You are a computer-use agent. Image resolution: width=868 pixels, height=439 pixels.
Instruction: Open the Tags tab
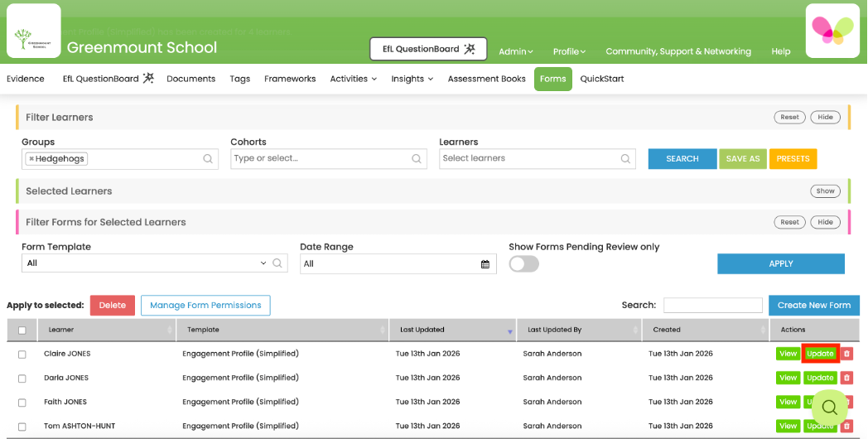click(x=239, y=79)
